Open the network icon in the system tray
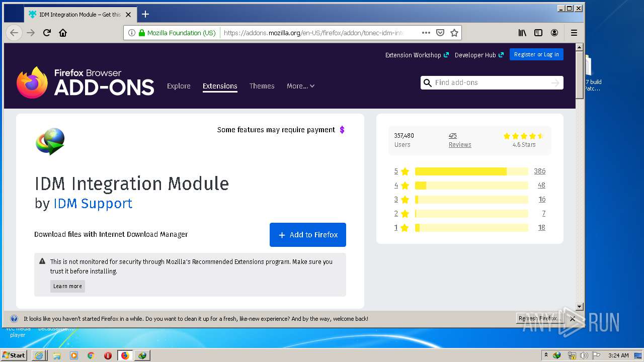This screenshot has width=644, height=362. (572, 355)
